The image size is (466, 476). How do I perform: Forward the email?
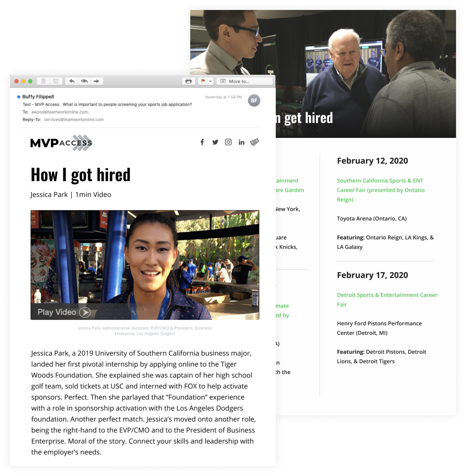click(x=96, y=81)
